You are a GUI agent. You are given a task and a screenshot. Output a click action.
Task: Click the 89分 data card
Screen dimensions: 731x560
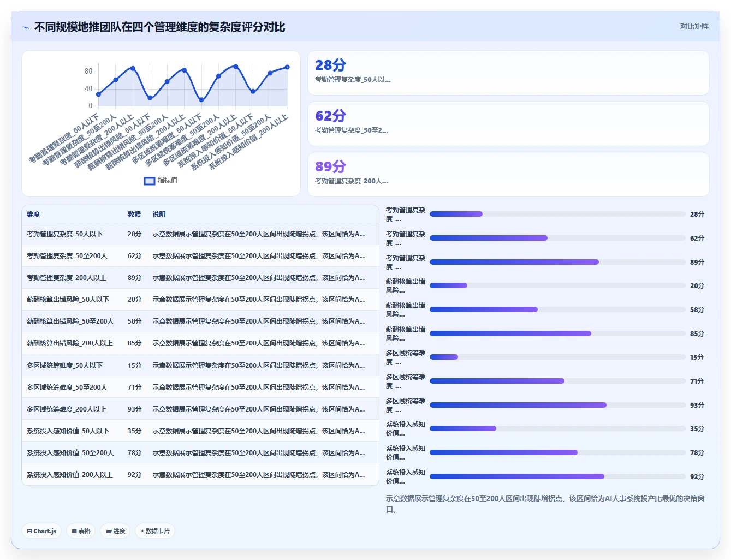tap(508, 175)
